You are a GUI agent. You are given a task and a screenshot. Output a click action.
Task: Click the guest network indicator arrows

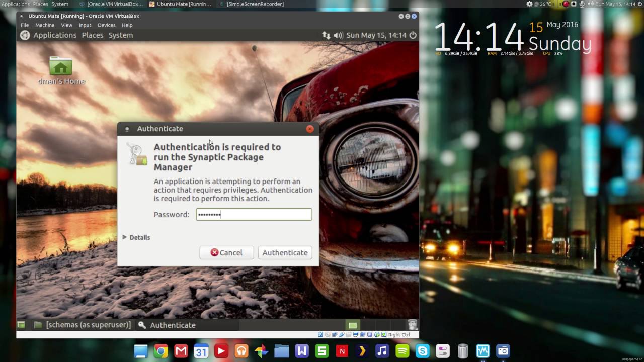point(326,35)
